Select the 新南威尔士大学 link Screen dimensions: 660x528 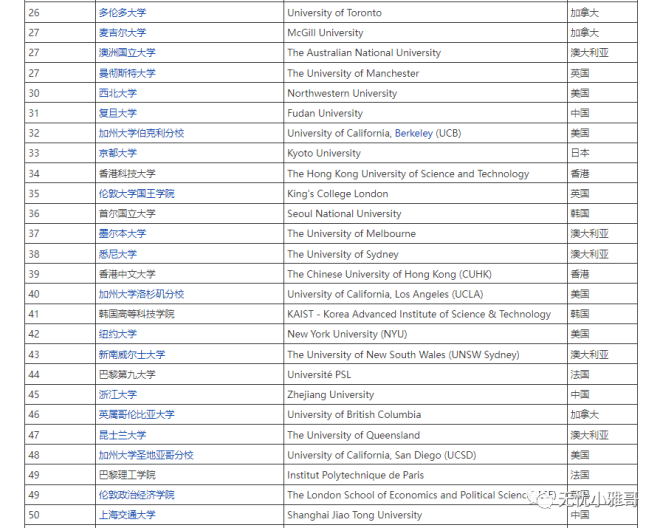click(x=131, y=354)
